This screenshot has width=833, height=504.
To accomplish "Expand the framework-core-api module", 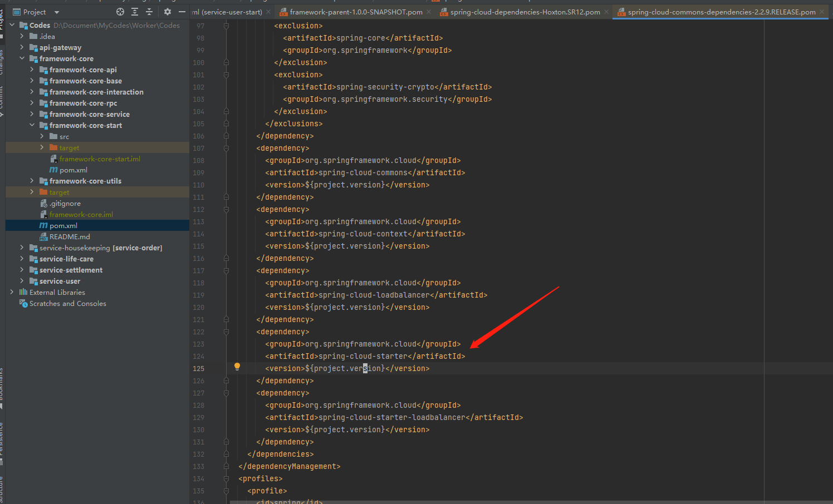I will coord(32,70).
